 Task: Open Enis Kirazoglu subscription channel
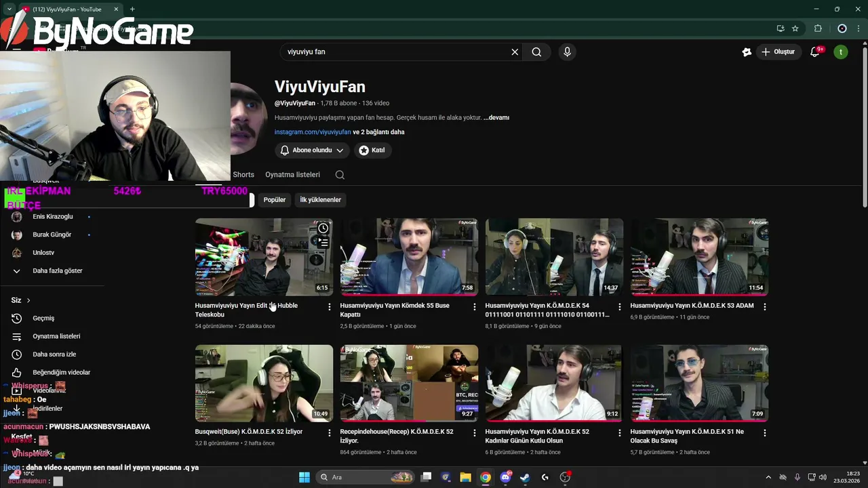tap(53, 217)
